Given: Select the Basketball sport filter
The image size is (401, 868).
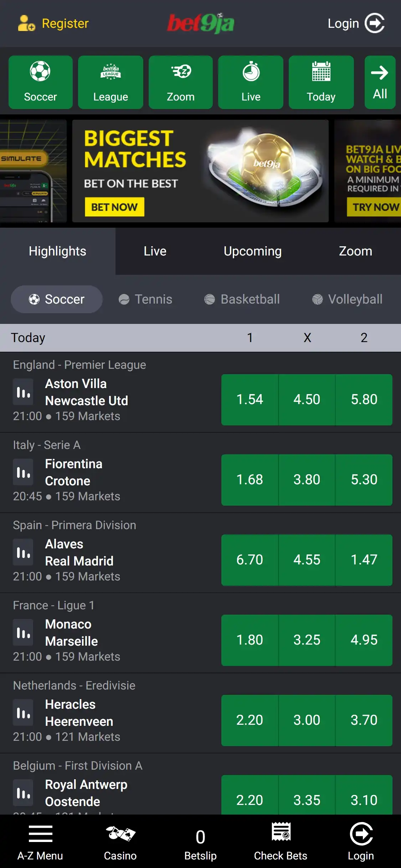Looking at the screenshot, I should [x=242, y=299].
